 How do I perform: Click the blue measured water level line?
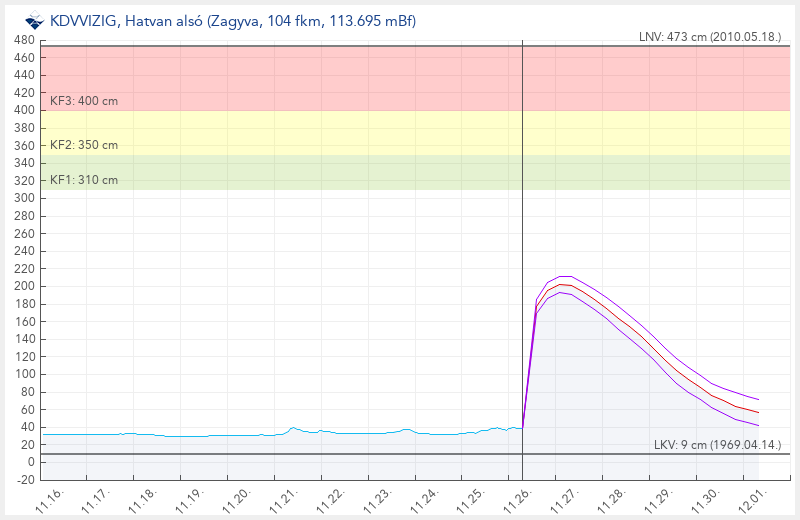tap(200, 435)
